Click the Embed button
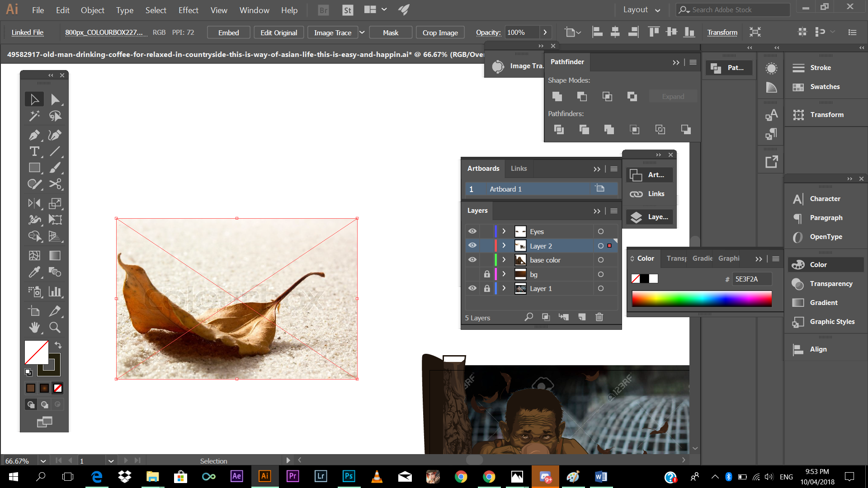Viewport: 868px width, 488px height. tap(228, 33)
